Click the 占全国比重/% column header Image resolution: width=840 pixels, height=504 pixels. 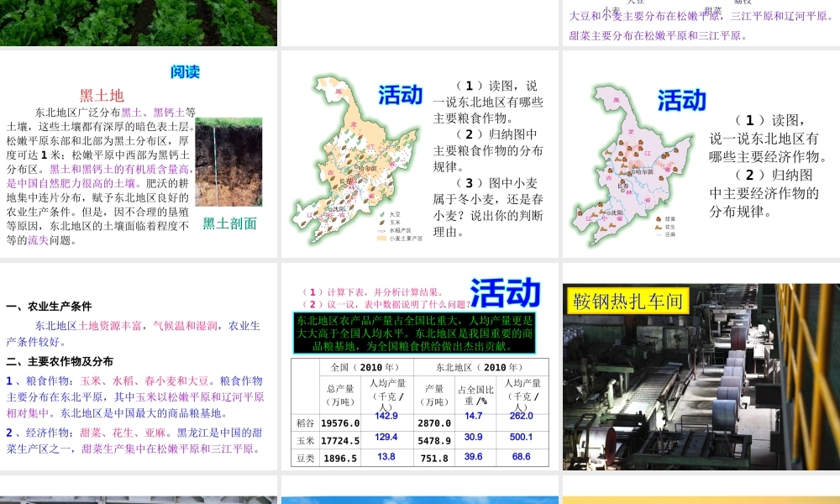475,396
